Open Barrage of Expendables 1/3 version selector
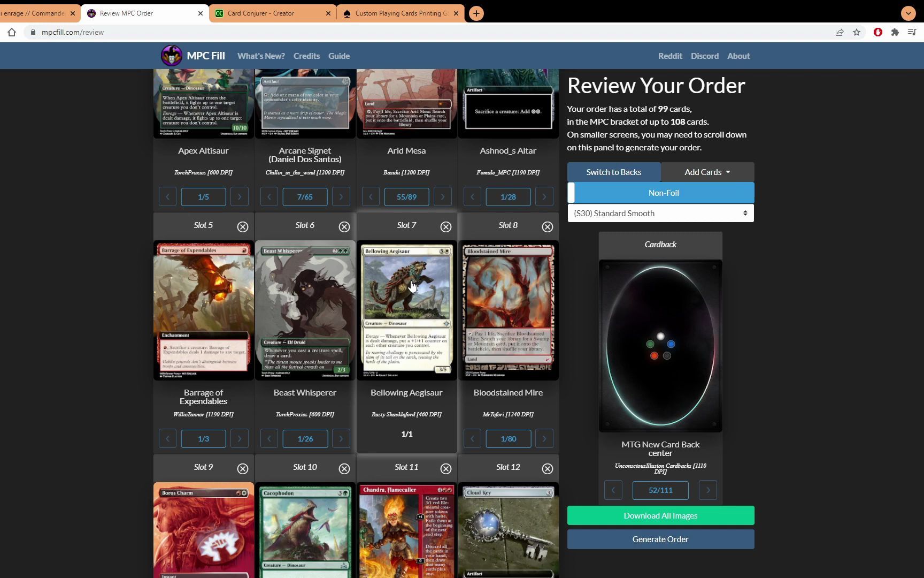The width and height of the screenshot is (924, 578). [203, 439]
